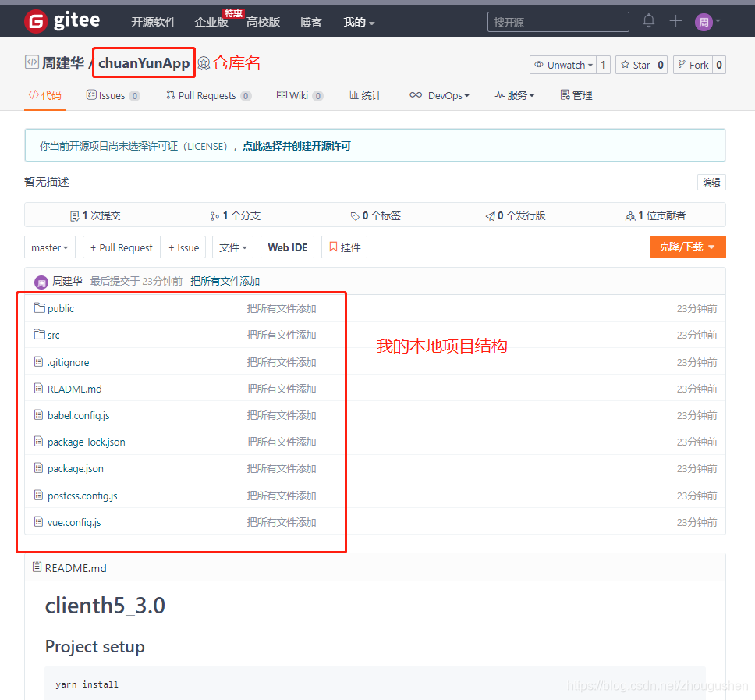Expand the 我的 menu in navbar
The width and height of the screenshot is (755, 700).
coord(358,22)
